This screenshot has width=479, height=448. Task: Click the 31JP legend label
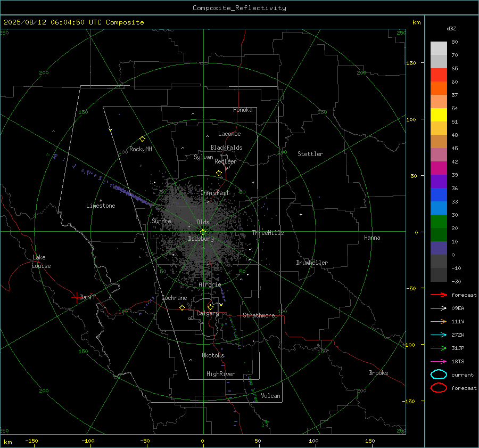pyautogui.click(x=458, y=348)
